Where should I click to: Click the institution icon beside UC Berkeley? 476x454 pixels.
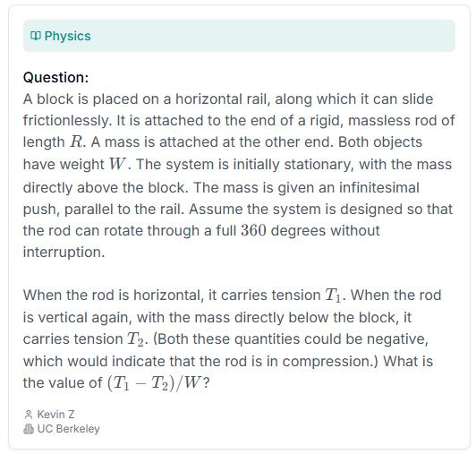29,429
